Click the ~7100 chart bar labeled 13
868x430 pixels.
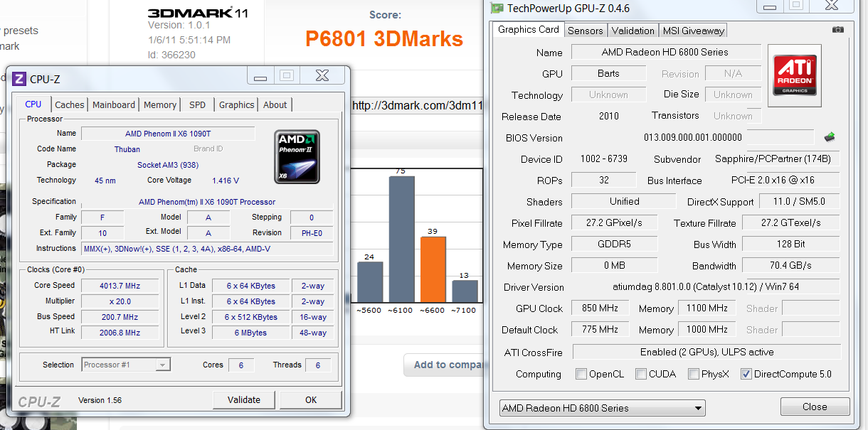pyautogui.click(x=465, y=291)
